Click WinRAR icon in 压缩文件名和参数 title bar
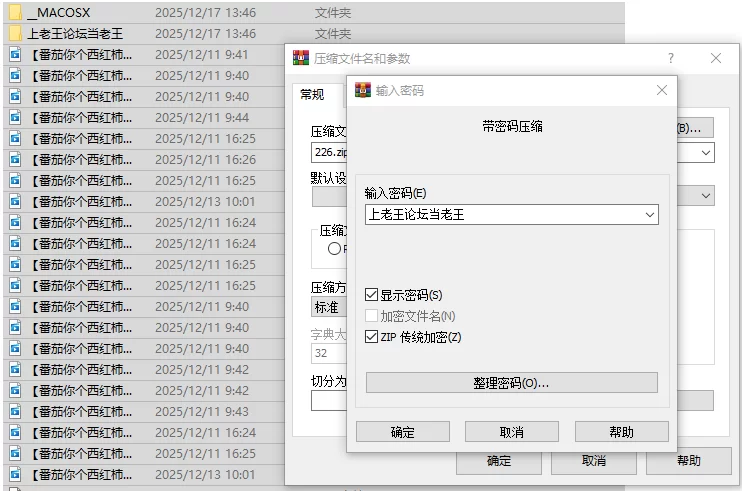 point(300,58)
